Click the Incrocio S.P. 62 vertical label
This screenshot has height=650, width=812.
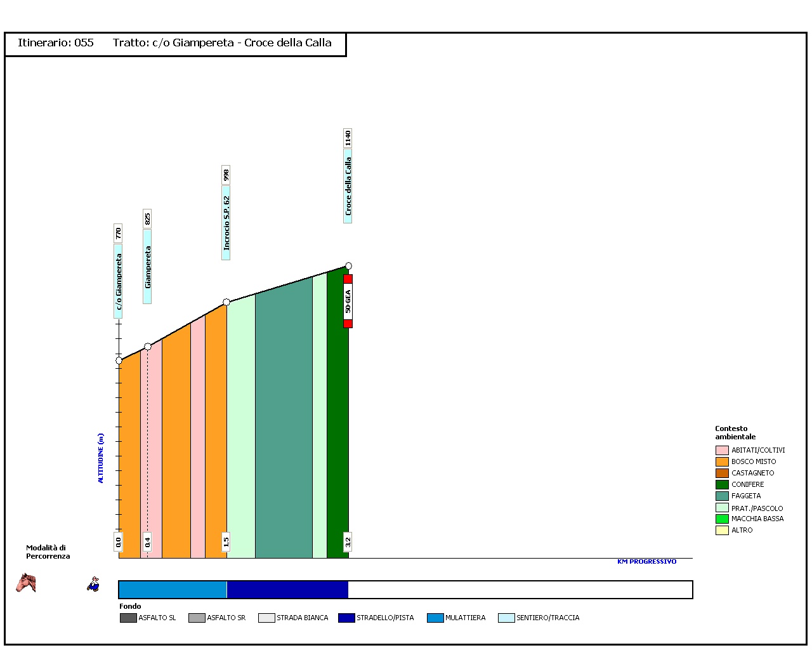[226, 222]
